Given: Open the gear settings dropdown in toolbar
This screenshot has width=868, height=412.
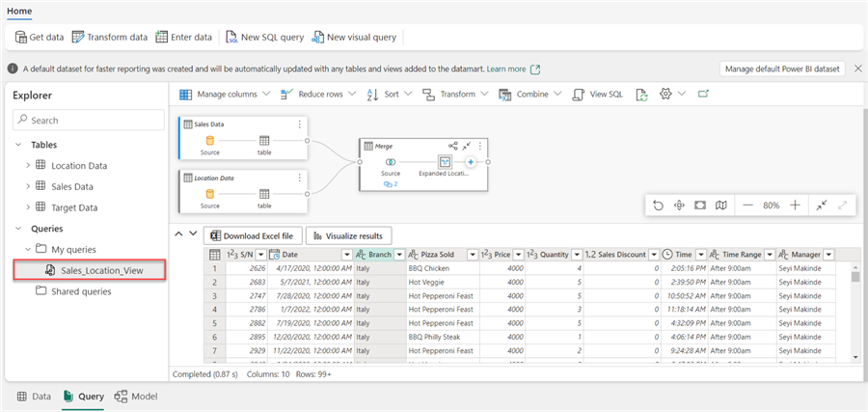Looking at the screenshot, I should (672, 95).
